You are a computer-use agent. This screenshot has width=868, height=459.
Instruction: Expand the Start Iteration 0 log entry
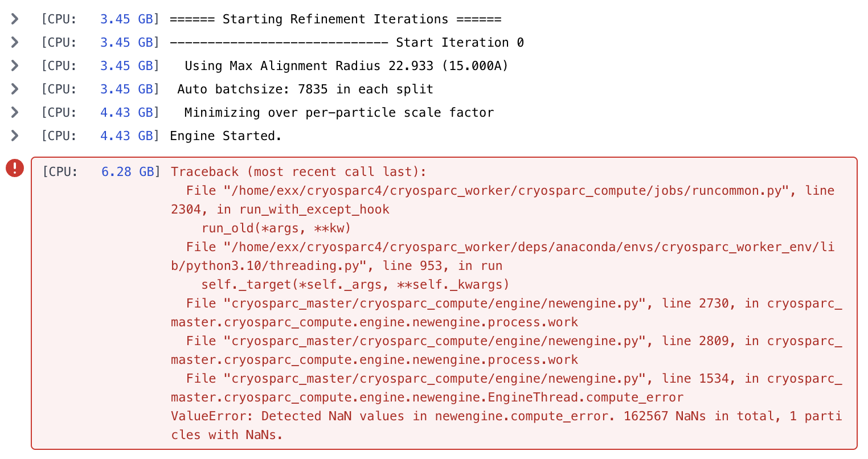[x=15, y=43]
